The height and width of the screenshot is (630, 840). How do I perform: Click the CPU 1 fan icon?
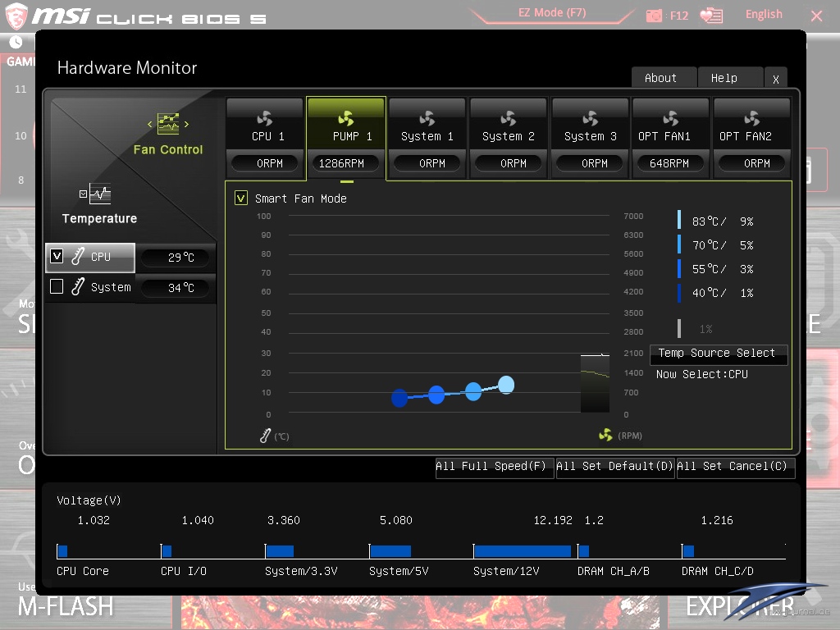(x=265, y=118)
